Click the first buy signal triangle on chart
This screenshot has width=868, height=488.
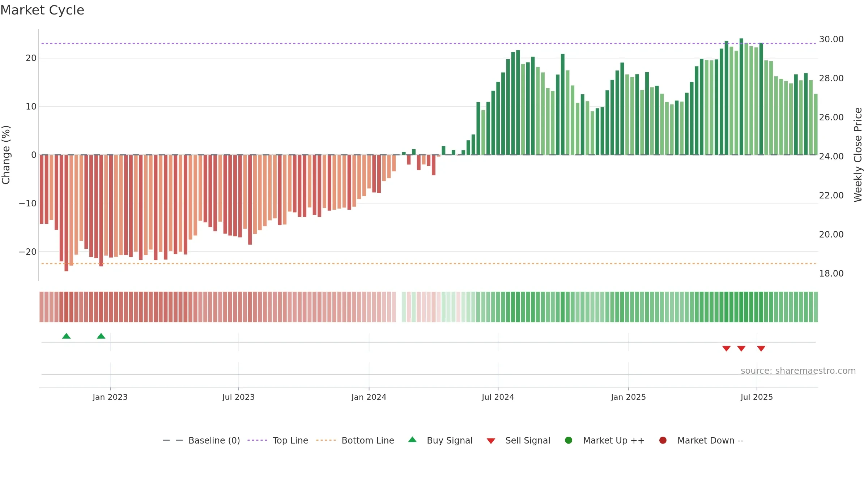[66, 336]
